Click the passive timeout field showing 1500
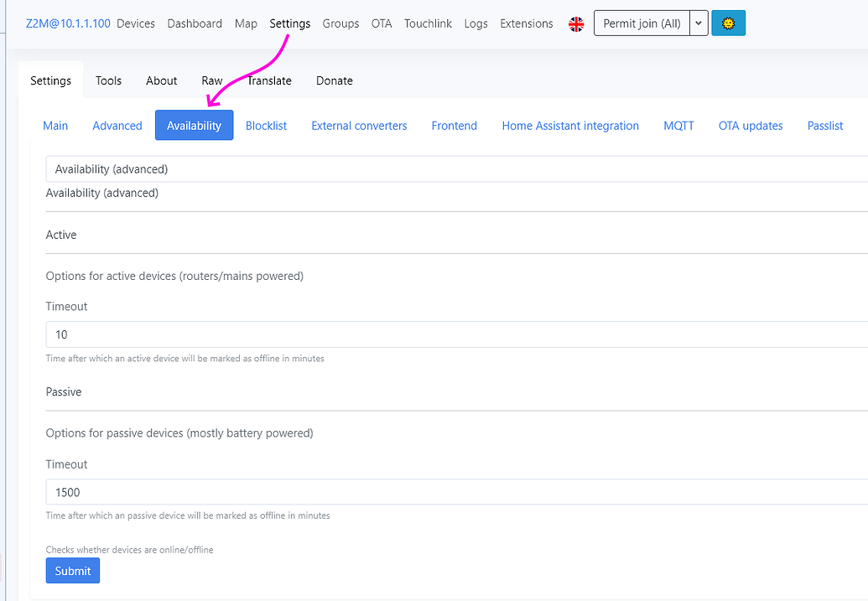This screenshot has height=601, width=868. click(x=335, y=492)
